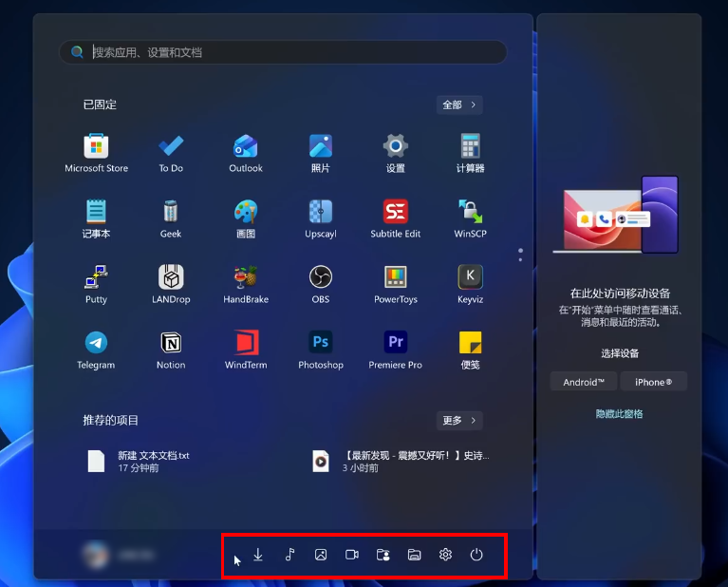Open the Pictures folder shortcut icon
The height and width of the screenshot is (587, 728).
point(321,555)
